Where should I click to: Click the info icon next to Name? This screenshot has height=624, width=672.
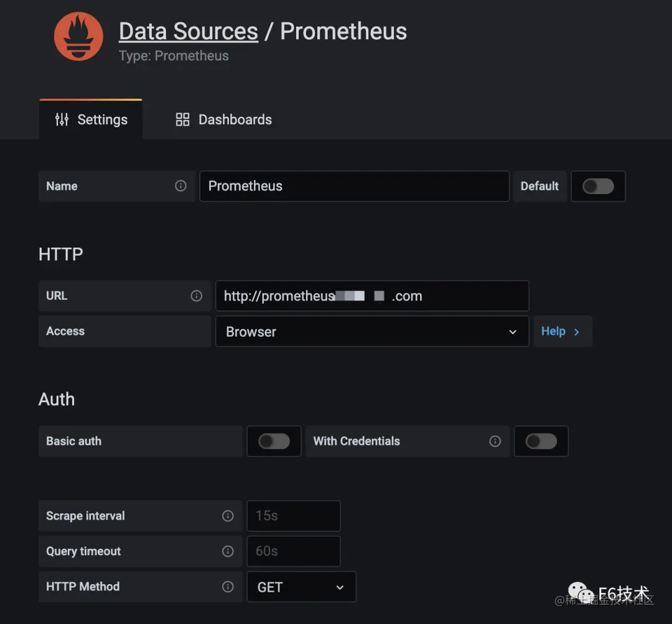pos(180,186)
